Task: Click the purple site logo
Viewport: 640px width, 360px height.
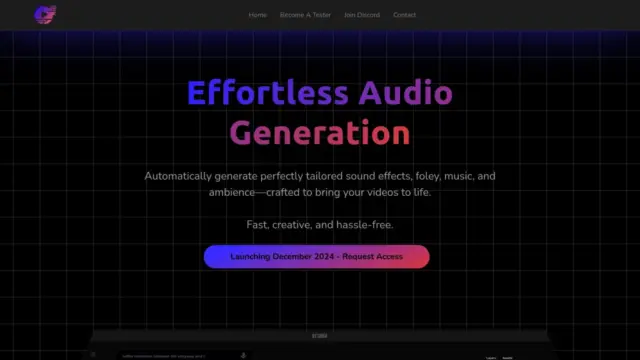Action: pyautogui.click(x=45, y=15)
